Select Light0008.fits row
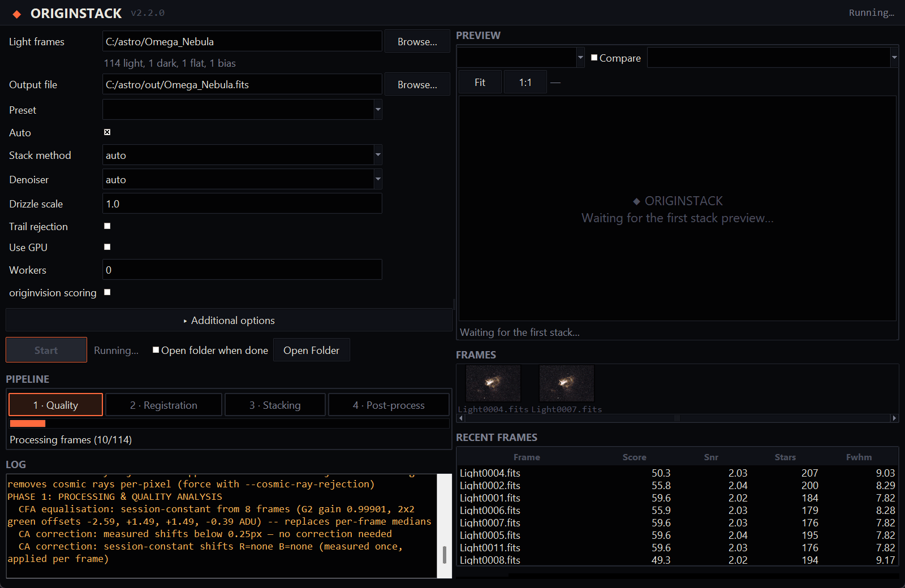This screenshot has height=588, width=905. click(678, 560)
